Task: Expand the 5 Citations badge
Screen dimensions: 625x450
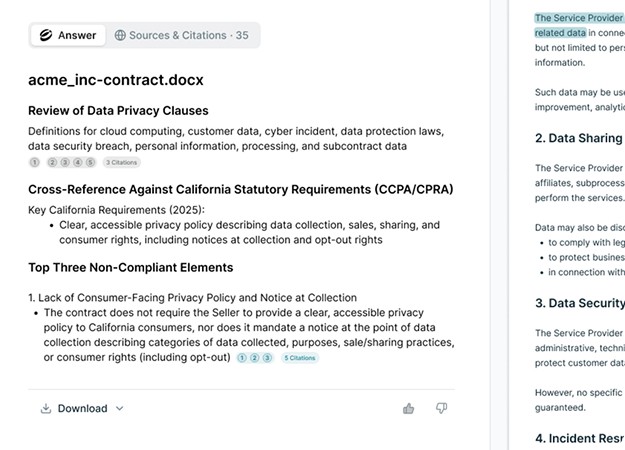Action: (x=300, y=358)
